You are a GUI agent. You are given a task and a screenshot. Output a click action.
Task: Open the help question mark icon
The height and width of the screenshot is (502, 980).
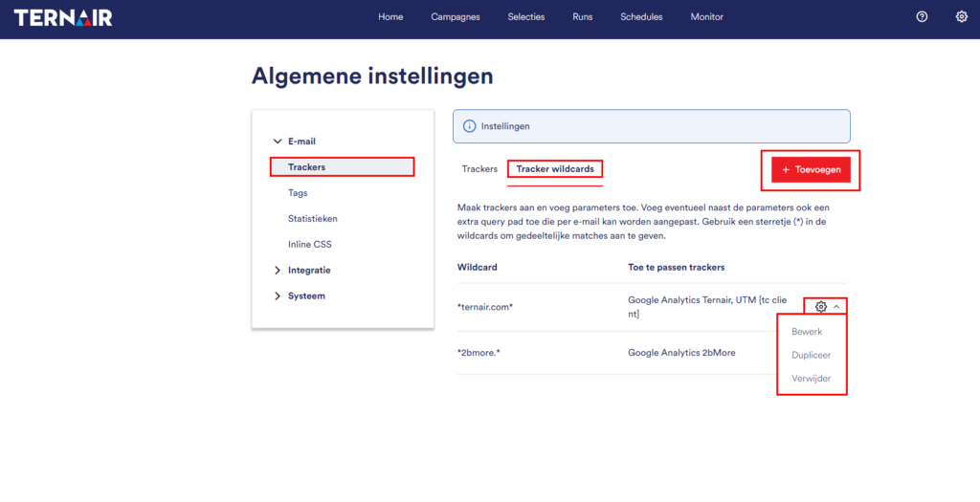coord(922,17)
